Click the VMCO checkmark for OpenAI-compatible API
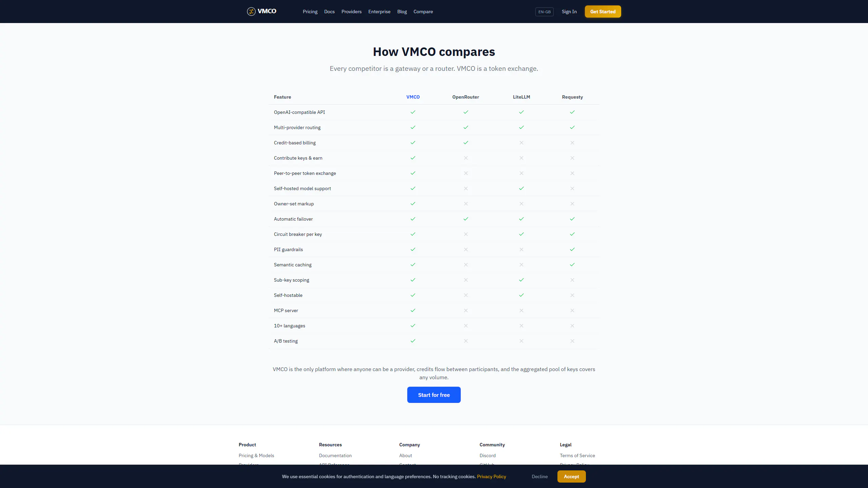 pyautogui.click(x=413, y=112)
